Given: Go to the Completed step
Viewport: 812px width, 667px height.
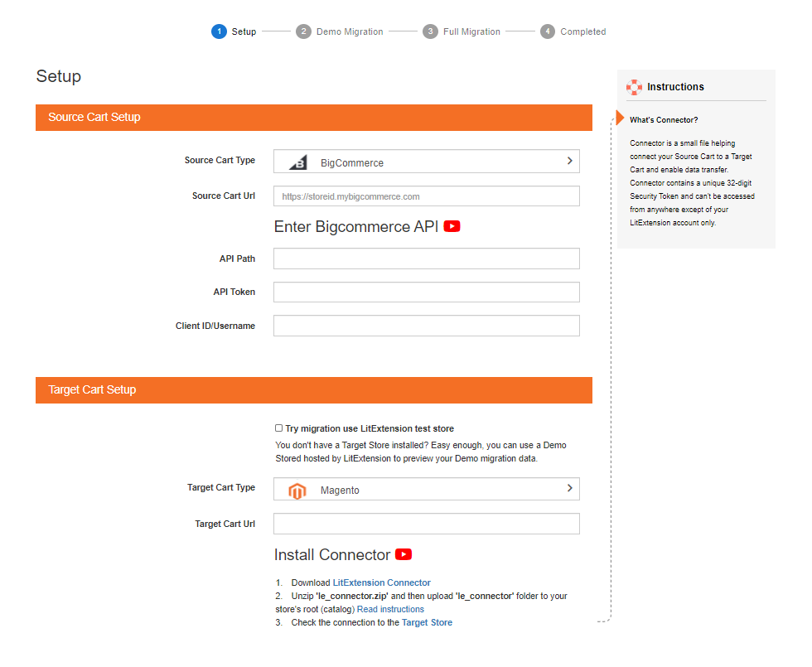Looking at the screenshot, I should (583, 31).
